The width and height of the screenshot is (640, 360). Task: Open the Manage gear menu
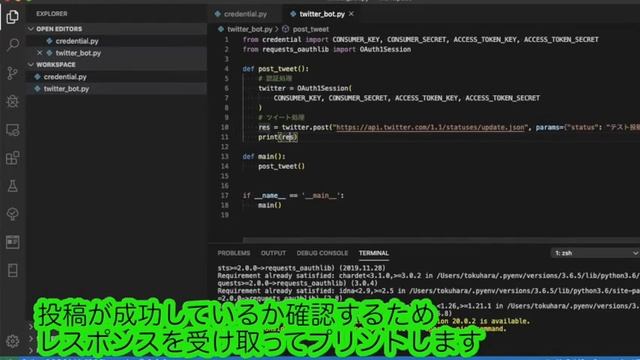click(x=13, y=341)
